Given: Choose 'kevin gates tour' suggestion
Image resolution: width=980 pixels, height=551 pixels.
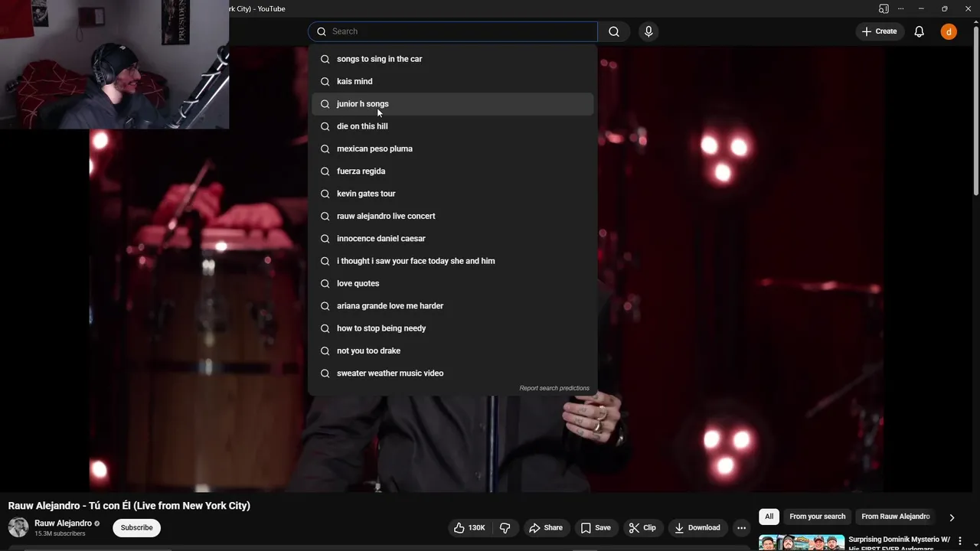Looking at the screenshot, I should click(x=452, y=194).
